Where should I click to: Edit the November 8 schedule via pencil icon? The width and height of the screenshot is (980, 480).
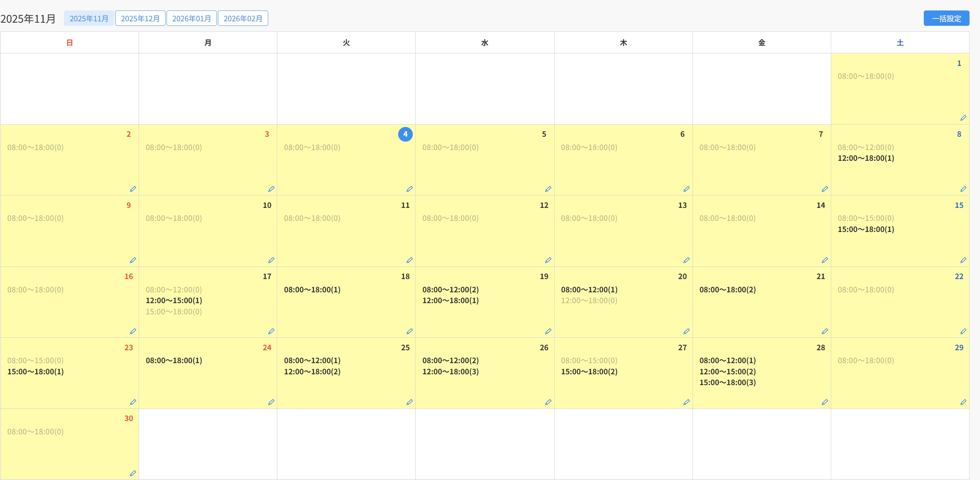click(963, 189)
